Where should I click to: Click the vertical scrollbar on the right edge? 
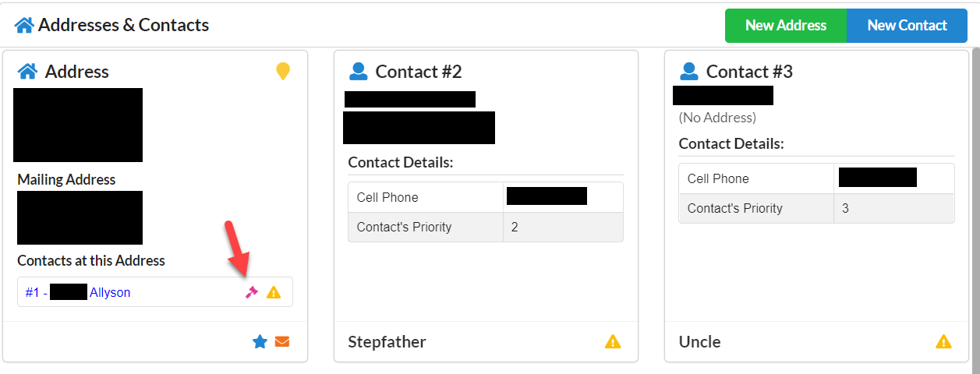(975, 210)
